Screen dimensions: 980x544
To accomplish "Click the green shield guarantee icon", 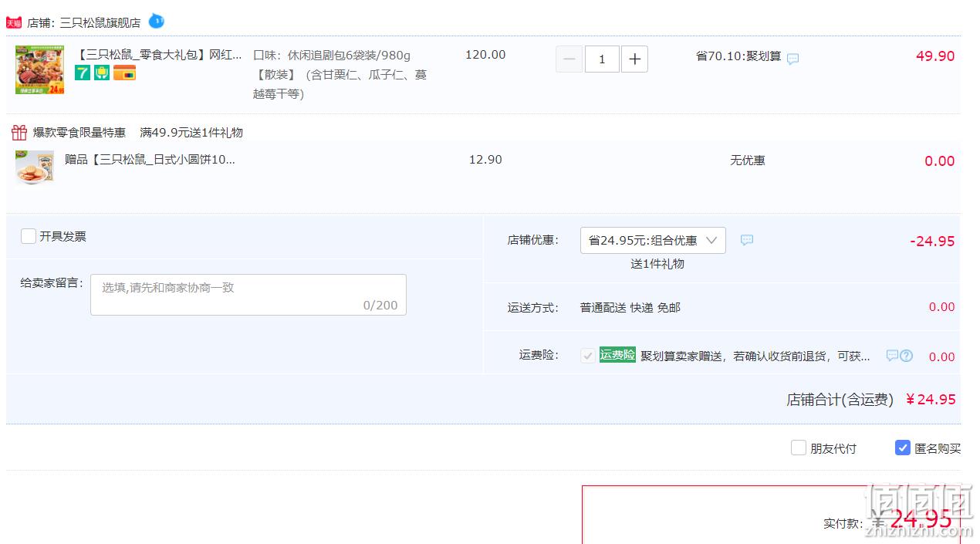I will [x=102, y=73].
